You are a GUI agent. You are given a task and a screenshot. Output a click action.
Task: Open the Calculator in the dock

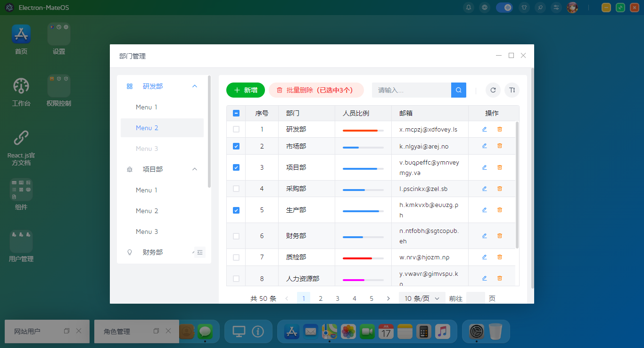[x=423, y=331]
